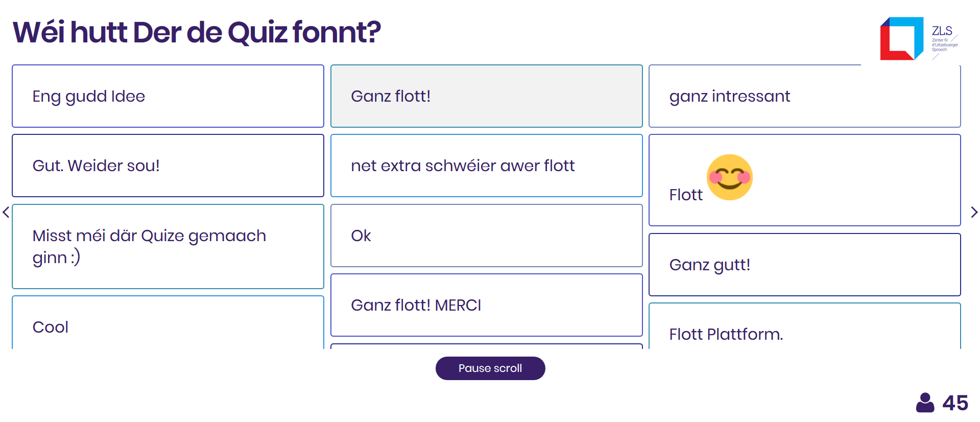
Task: Go to previous slide with left chevron
Action: pos(6,212)
